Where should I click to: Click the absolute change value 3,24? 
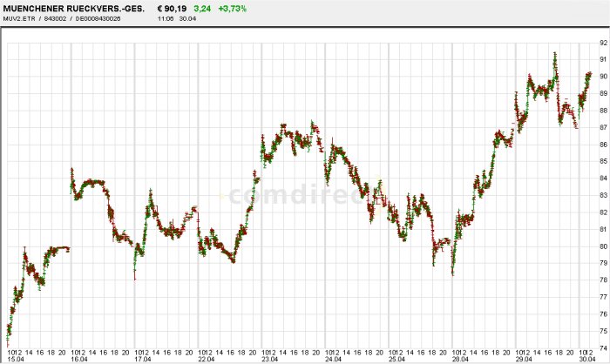(202, 9)
